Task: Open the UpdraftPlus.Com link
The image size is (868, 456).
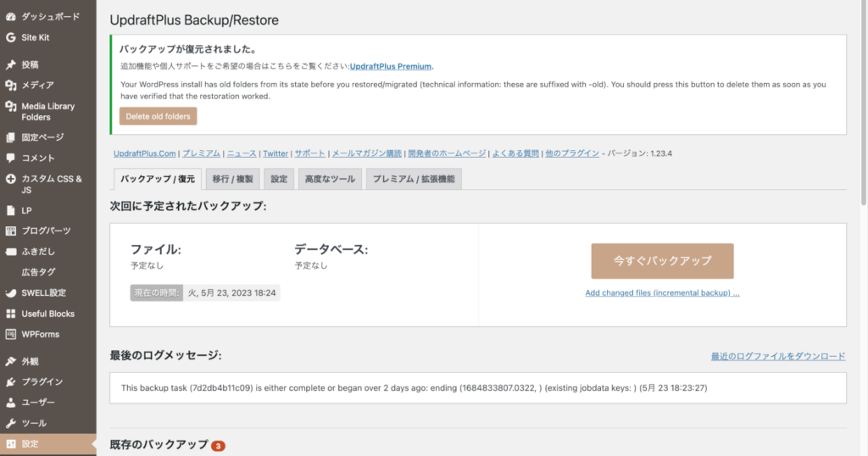Action: click(144, 153)
